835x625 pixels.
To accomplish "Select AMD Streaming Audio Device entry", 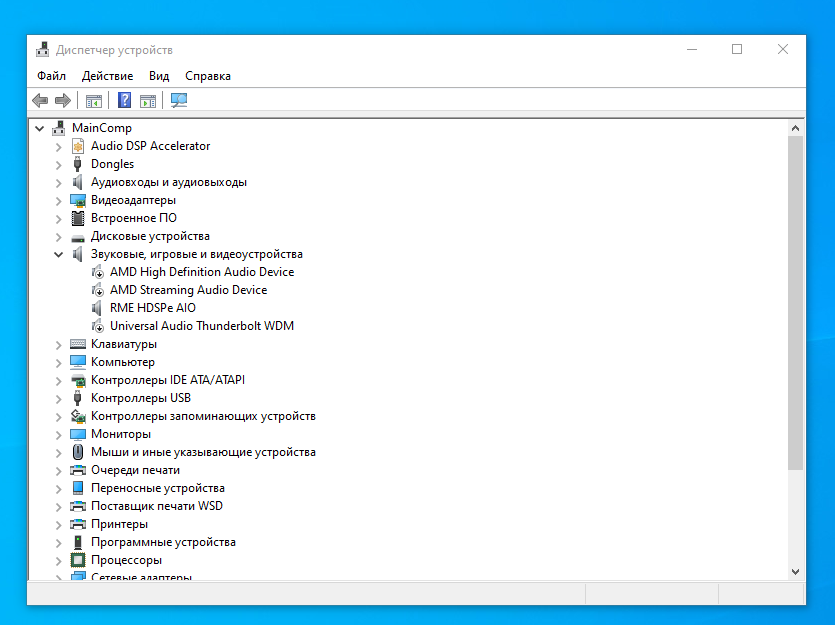I will [189, 290].
